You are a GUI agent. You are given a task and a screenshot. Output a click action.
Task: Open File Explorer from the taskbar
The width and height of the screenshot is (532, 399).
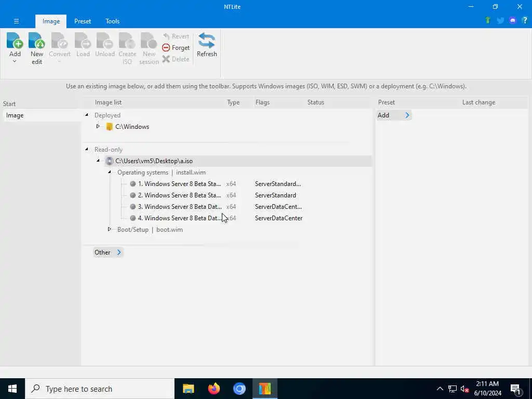click(188, 389)
